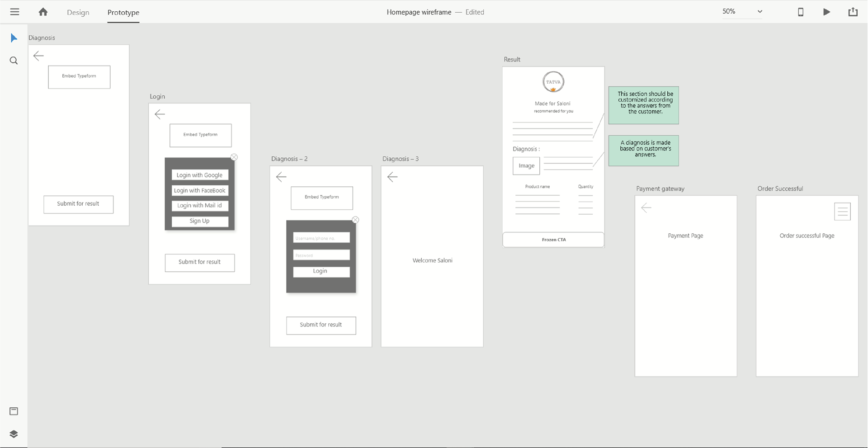Click Submit for result in Diagnosis – 2
This screenshot has width=868, height=448.
[321, 325]
